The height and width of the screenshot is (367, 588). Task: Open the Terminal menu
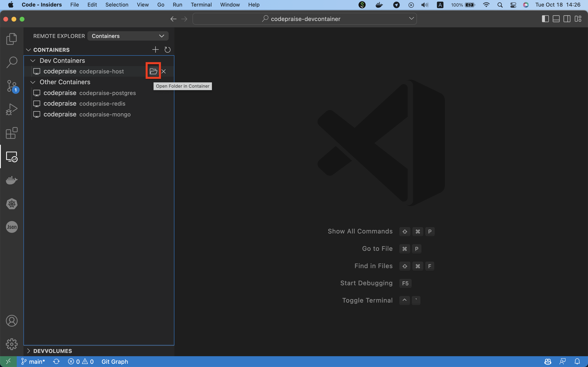pos(201,5)
